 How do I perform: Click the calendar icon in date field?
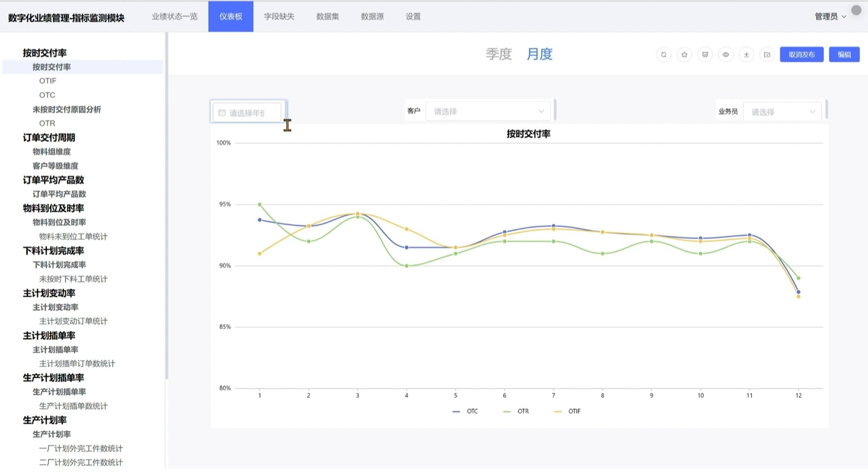[x=222, y=113]
